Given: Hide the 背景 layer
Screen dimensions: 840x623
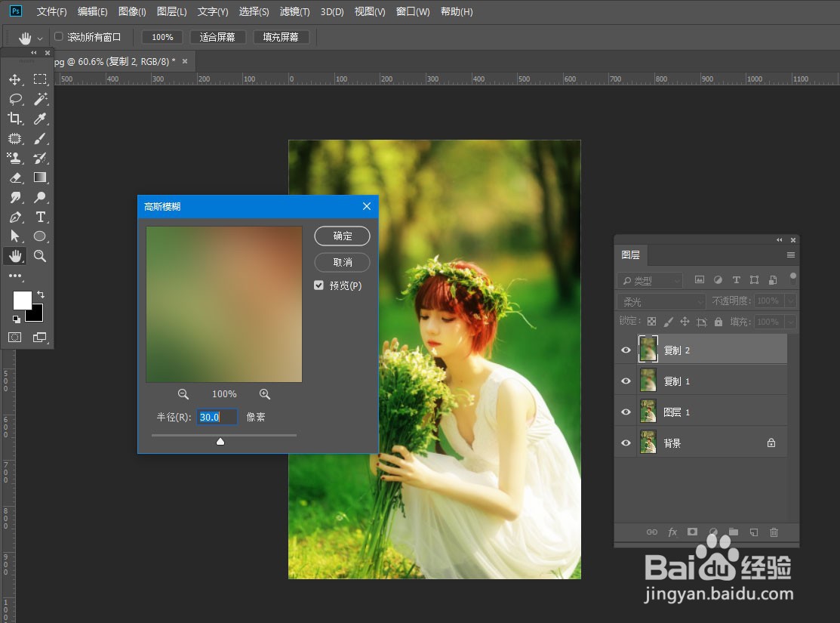Looking at the screenshot, I should click(626, 443).
